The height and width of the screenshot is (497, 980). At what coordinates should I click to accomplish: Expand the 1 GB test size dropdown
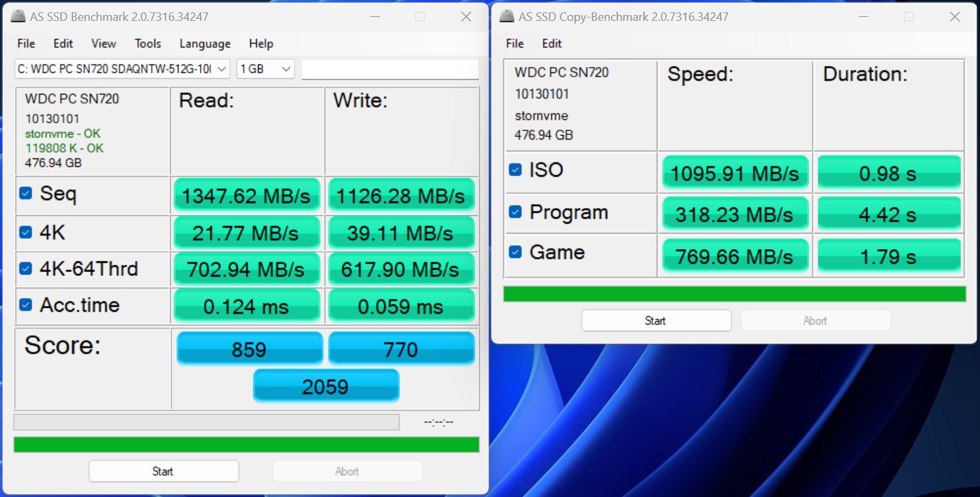tap(266, 68)
